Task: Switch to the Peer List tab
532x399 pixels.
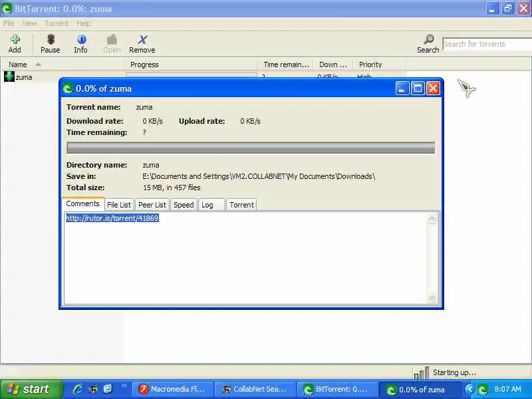Action: (152, 205)
